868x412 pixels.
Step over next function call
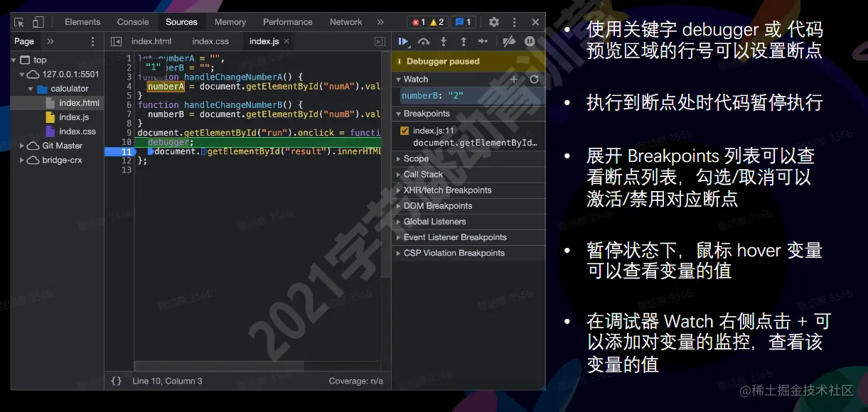point(424,42)
